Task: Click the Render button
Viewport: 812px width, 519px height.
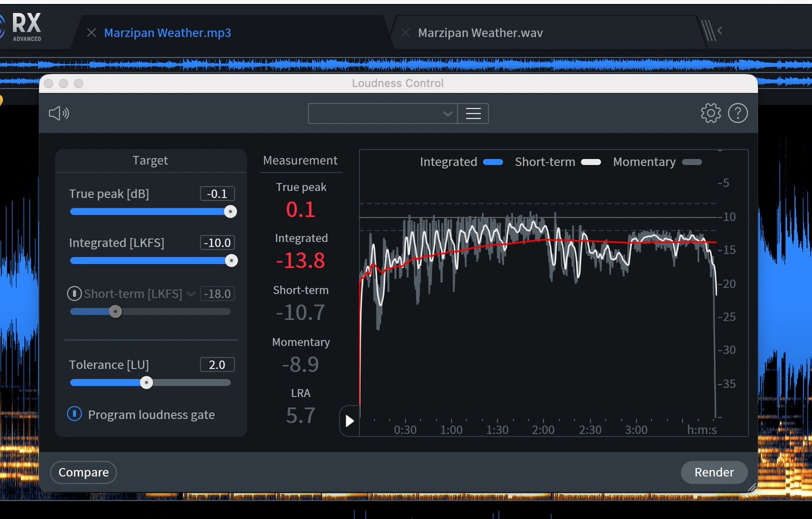Action: (x=714, y=472)
